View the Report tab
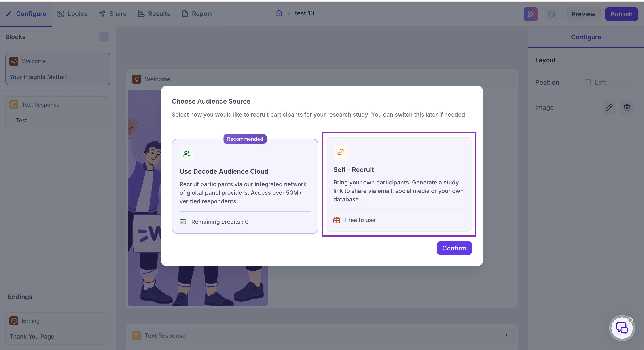 tap(197, 14)
